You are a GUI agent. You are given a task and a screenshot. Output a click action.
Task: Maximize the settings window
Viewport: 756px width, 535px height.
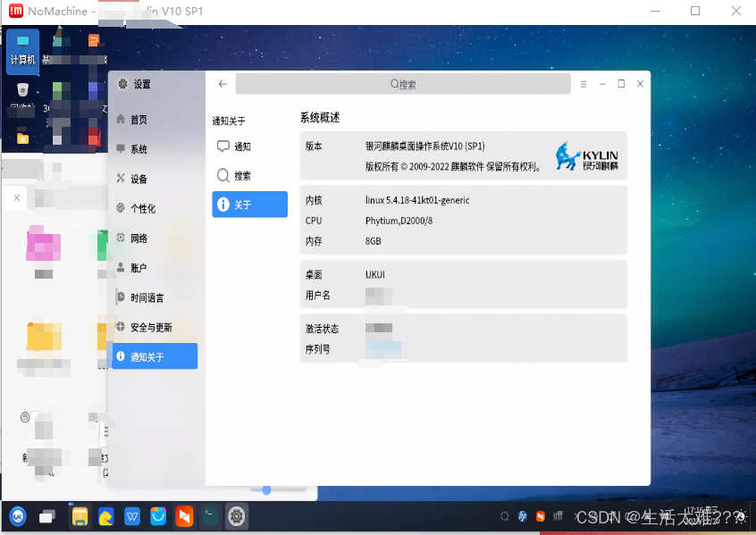(621, 84)
